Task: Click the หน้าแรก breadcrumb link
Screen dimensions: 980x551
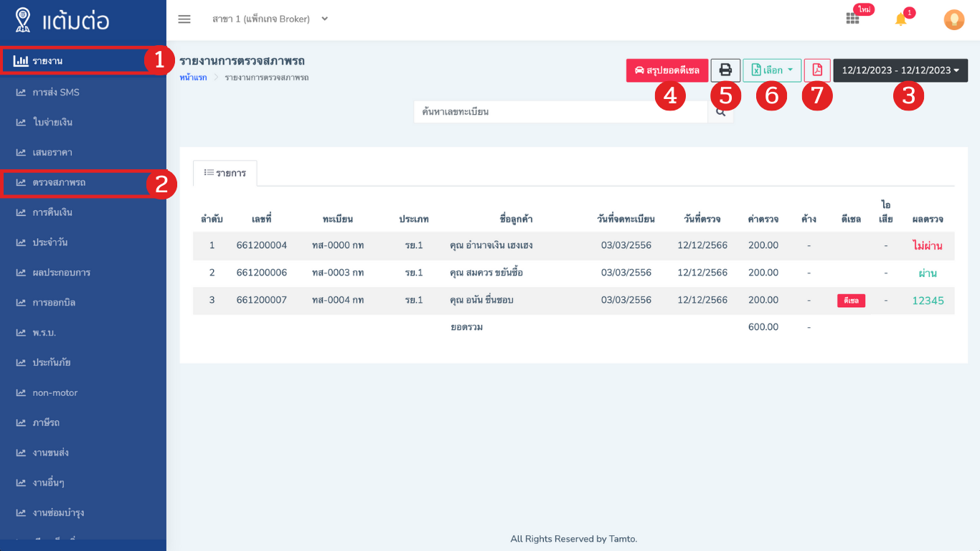Action: click(193, 77)
